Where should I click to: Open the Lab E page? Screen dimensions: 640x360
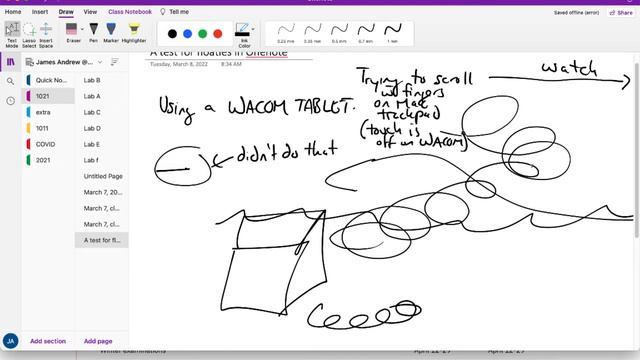pyautogui.click(x=102, y=144)
